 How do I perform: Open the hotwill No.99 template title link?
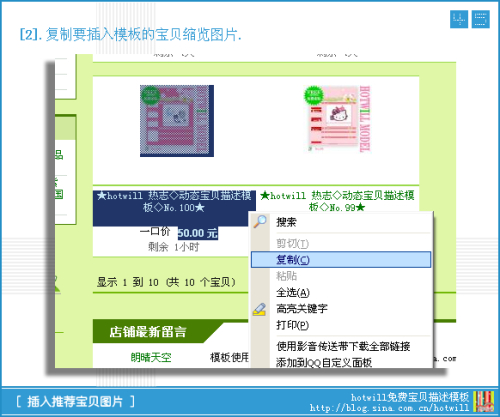click(x=337, y=201)
